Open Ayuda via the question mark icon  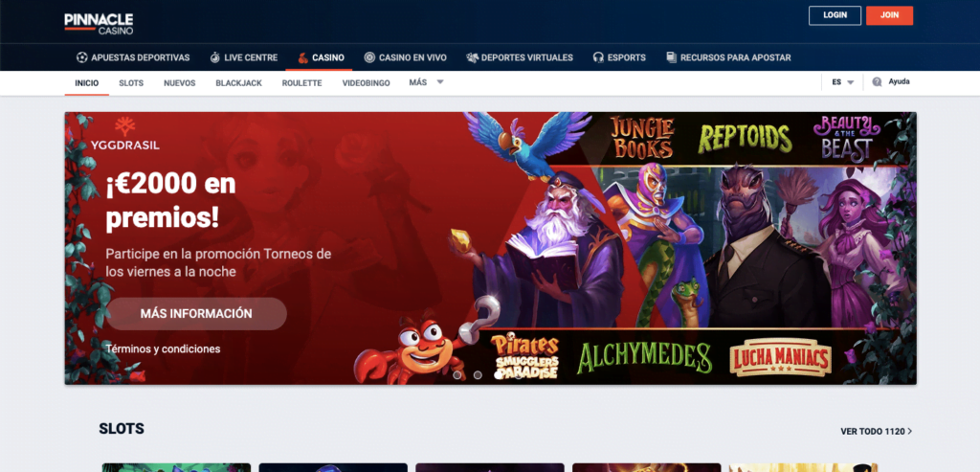pyautogui.click(x=877, y=82)
